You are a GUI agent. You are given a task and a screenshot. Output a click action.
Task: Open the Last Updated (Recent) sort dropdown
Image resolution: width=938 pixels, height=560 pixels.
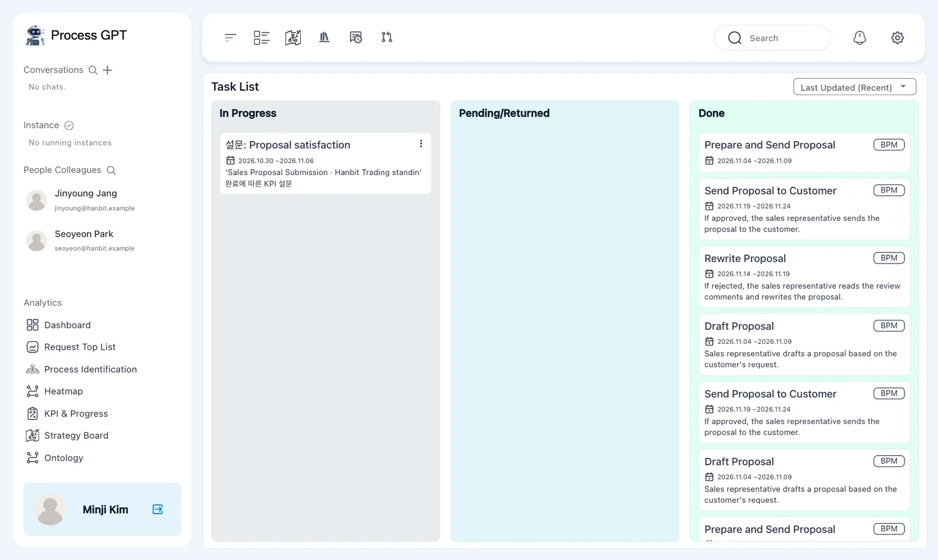855,87
